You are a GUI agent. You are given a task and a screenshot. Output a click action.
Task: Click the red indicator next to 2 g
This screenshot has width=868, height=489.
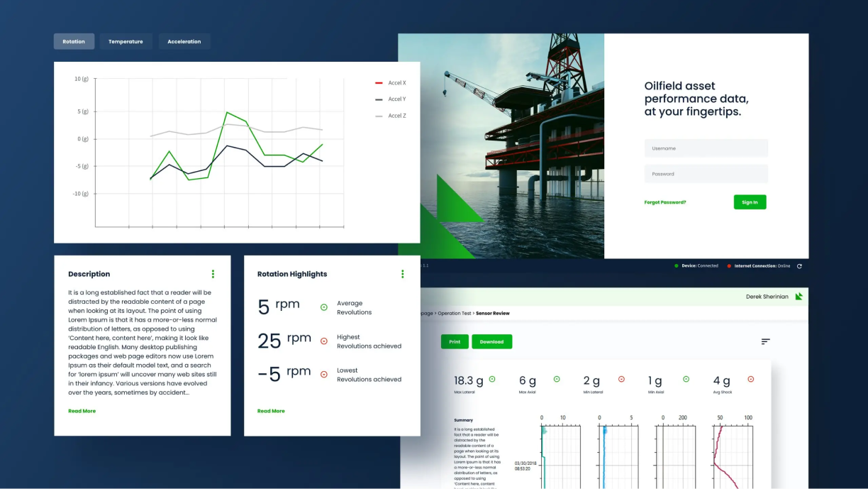(x=621, y=380)
